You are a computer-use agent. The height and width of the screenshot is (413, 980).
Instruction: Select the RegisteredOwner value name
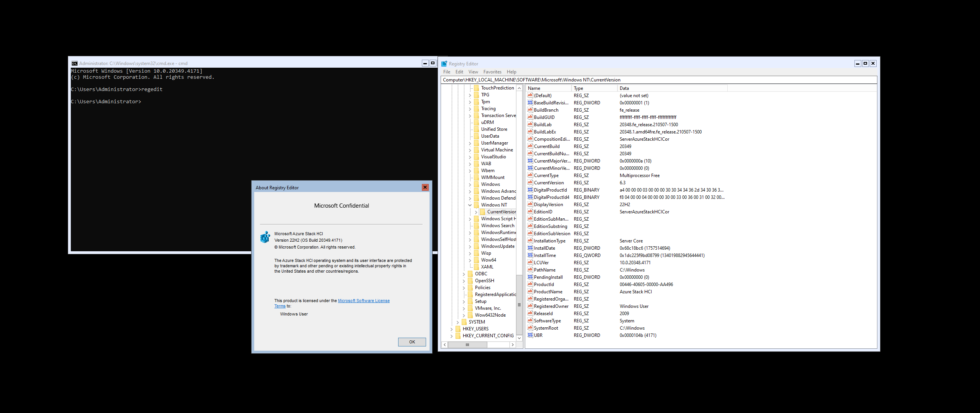click(551, 306)
